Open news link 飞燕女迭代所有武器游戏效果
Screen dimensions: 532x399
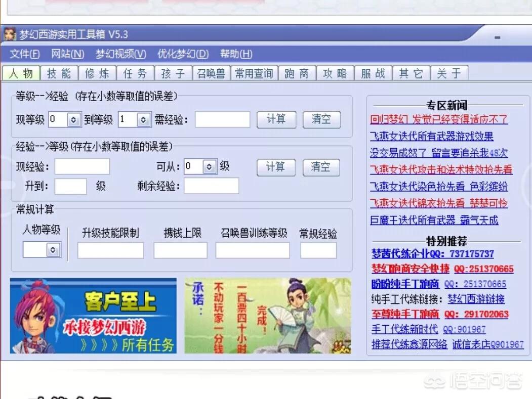[x=432, y=136]
